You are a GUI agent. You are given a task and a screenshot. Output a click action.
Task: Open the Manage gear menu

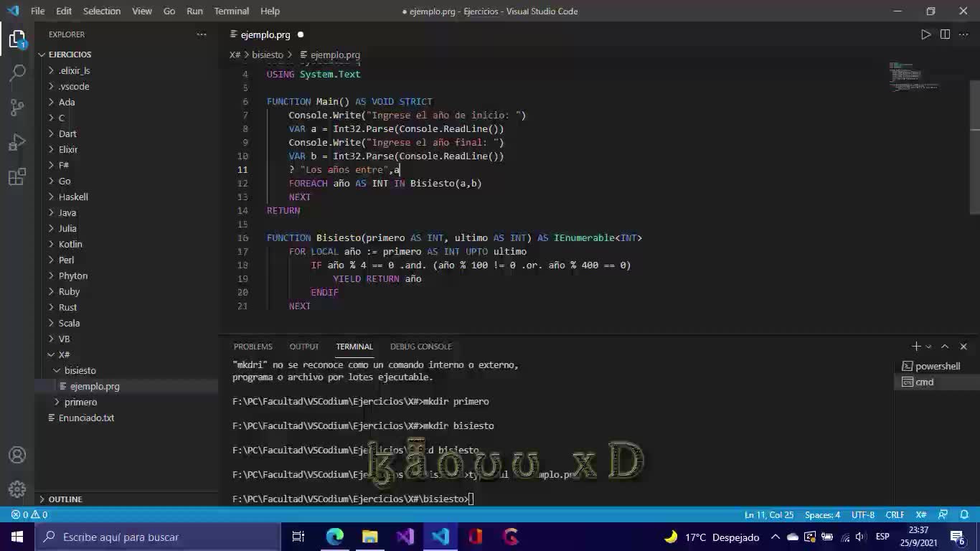(17, 489)
